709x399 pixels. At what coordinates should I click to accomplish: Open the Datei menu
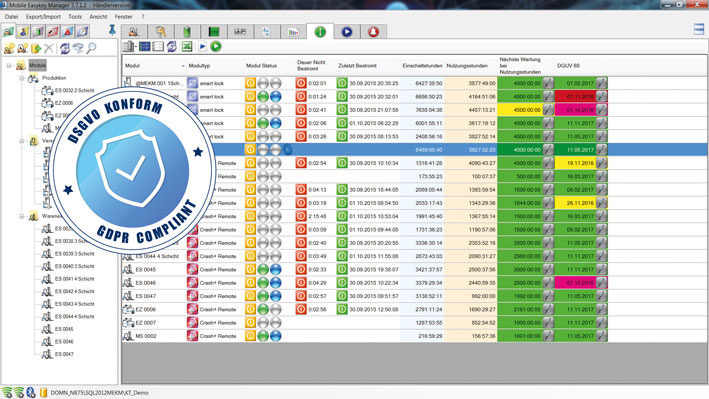click(11, 17)
